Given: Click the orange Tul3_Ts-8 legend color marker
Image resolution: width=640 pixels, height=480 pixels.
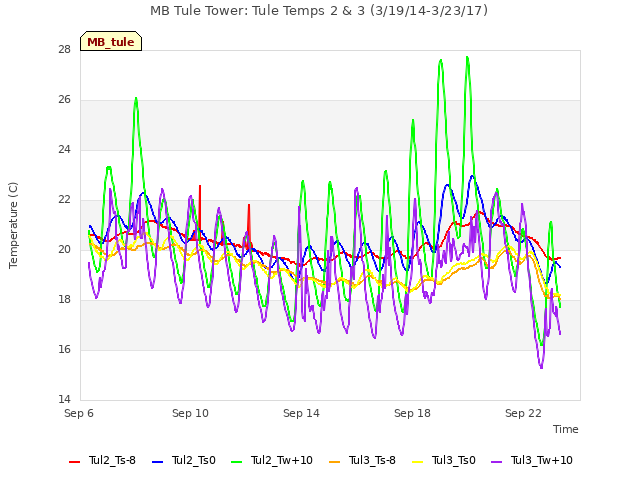Looking at the screenshot, I should pyautogui.click(x=334, y=462).
